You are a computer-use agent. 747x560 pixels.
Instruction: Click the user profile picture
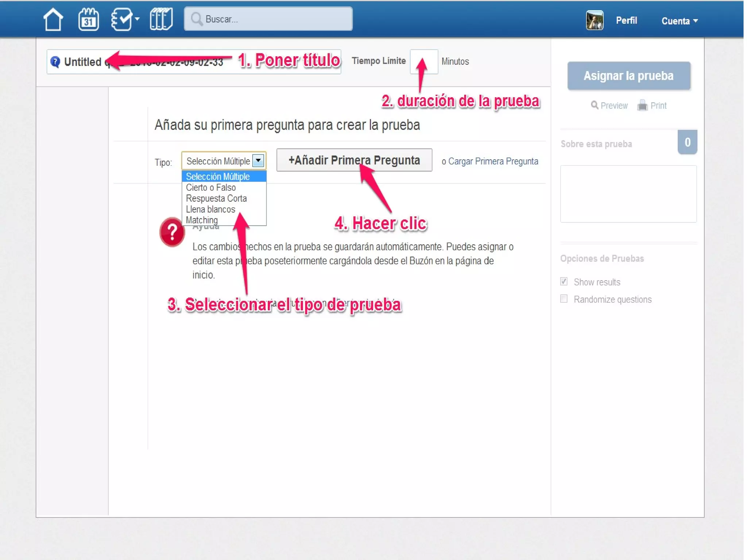pos(595,20)
